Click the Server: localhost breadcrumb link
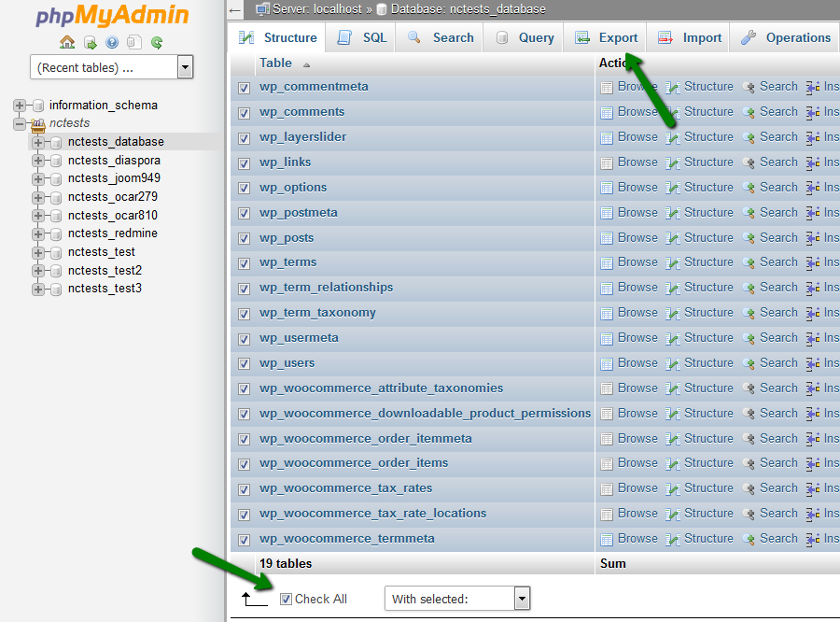 click(x=317, y=9)
